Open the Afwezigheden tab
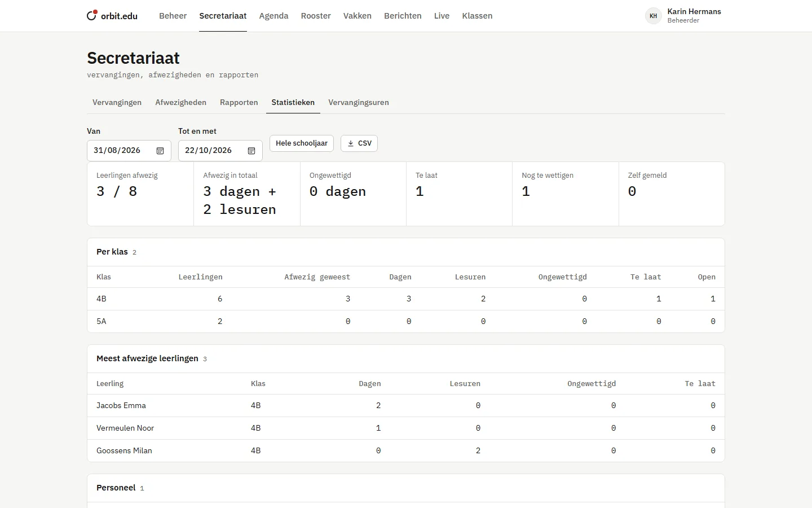This screenshot has height=508, width=812. (x=181, y=102)
